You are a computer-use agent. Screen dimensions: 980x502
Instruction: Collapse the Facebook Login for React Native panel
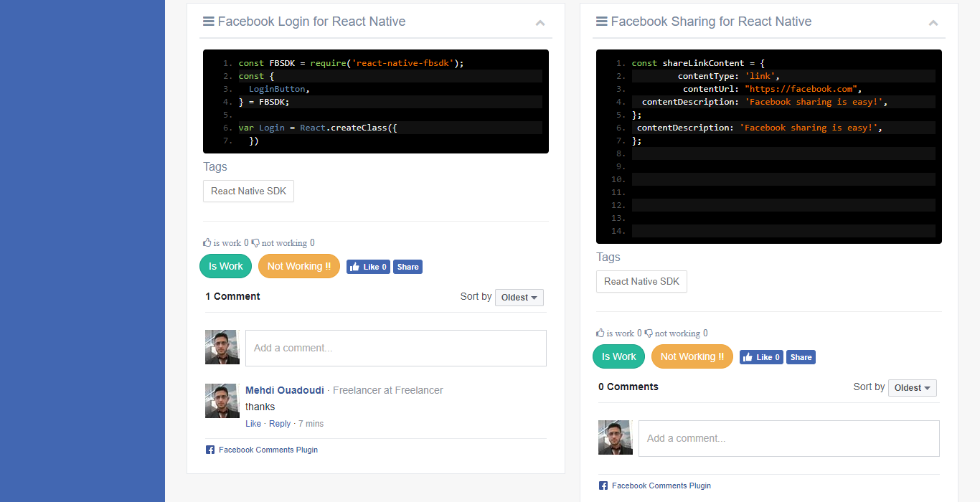tap(540, 23)
